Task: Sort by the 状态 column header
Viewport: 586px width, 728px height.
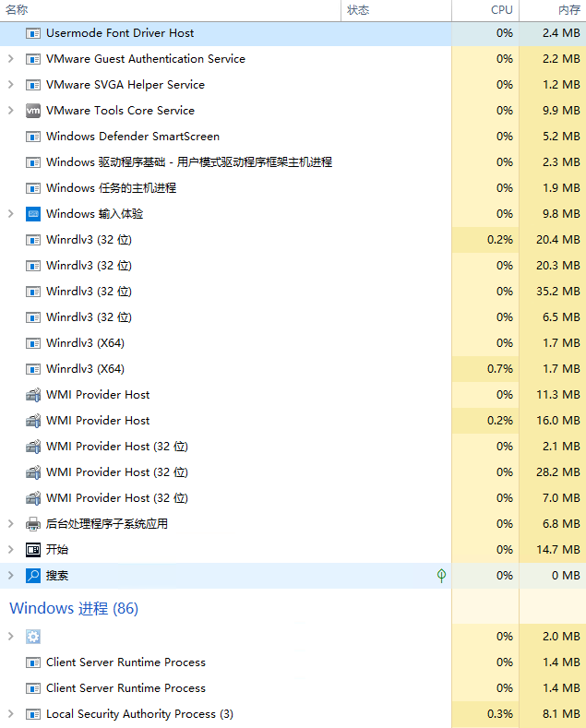Action: [x=396, y=10]
